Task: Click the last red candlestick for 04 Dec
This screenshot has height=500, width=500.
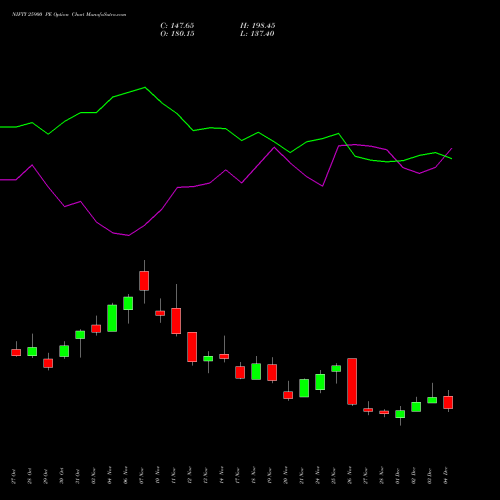Action: point(448,402)
